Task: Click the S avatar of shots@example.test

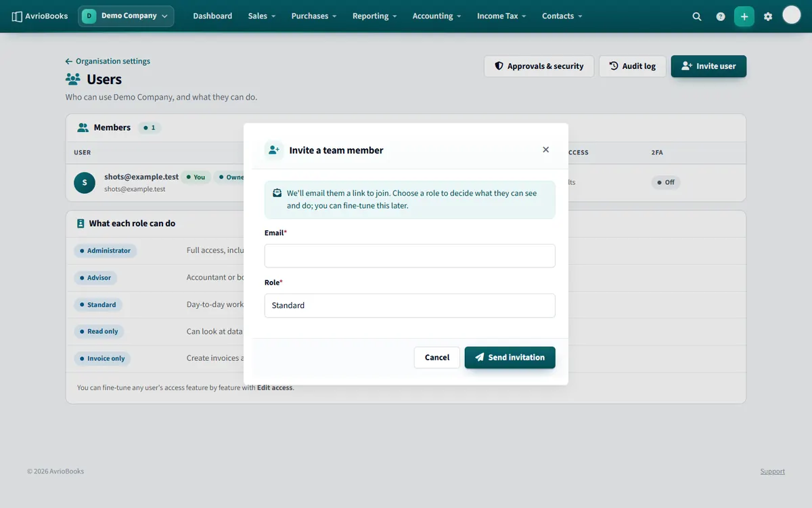Action: pos(85,182)
